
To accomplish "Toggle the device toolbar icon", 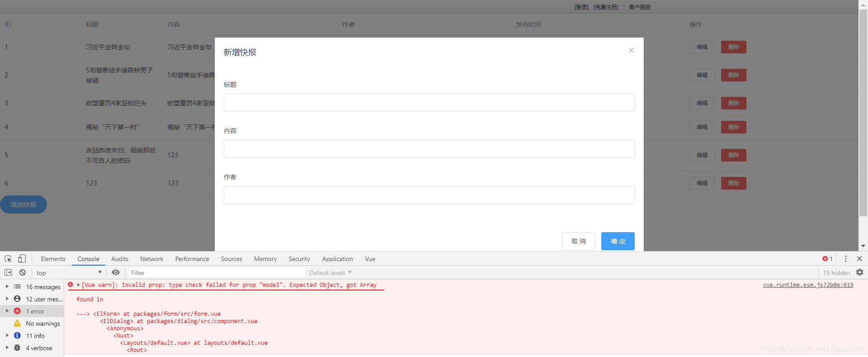I will coord(22,259).
